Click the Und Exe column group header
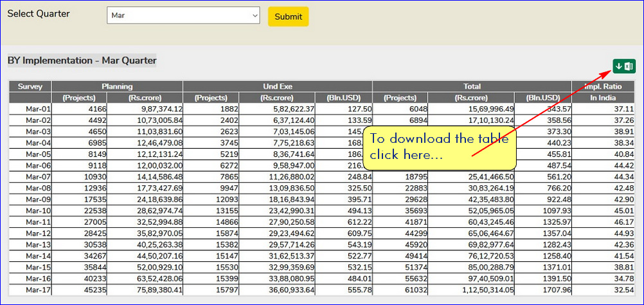 pos(278,86)
